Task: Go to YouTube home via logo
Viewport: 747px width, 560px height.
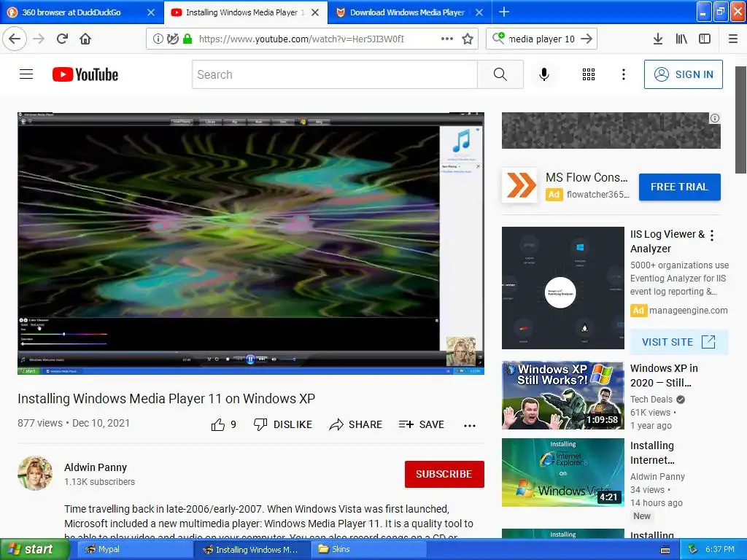Action: pyautogui.click(x=85, y=74)
